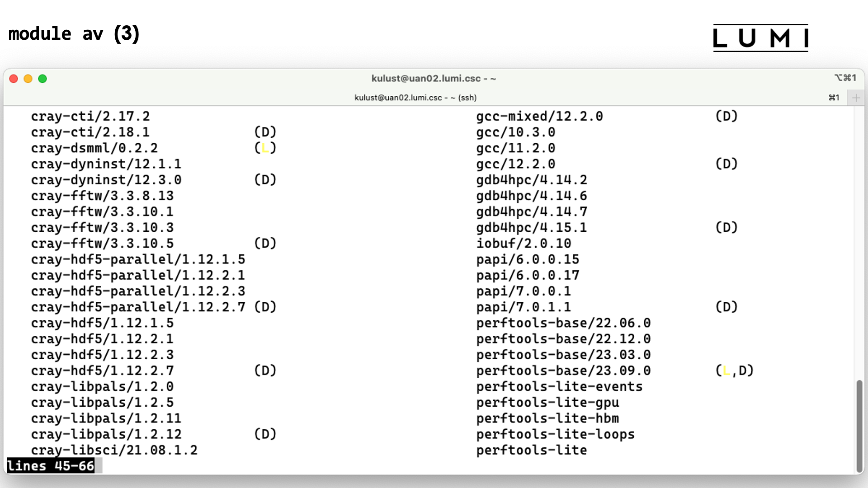Select text 'cray-hdf5/1.12.2.1'
The image size is (868, 488).
[102, 339]
